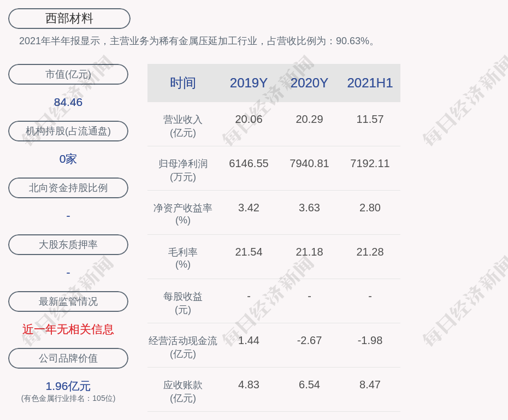Click the 2019Y revenue value 20.06

pos(249,119)
